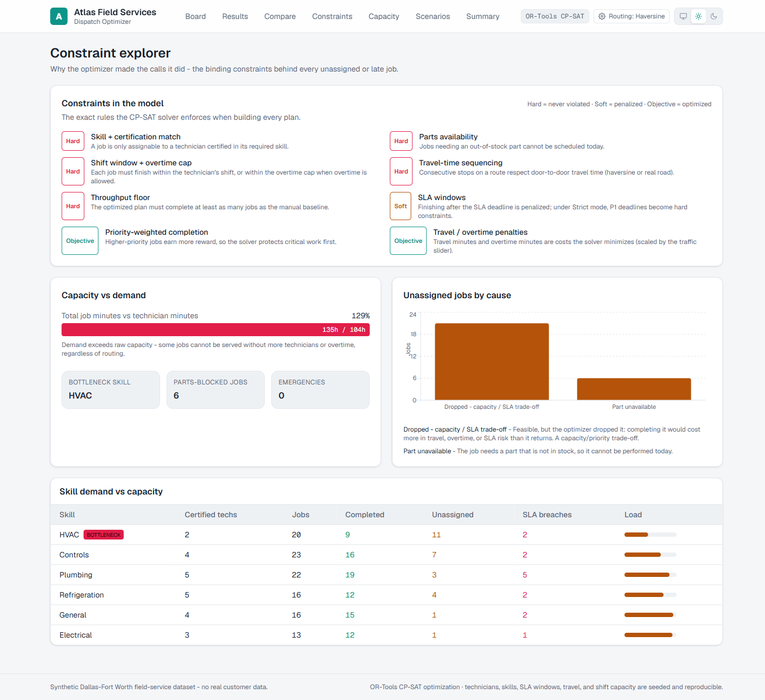Click the Hard badge for Travel-time sequencing

click(401, 171)
